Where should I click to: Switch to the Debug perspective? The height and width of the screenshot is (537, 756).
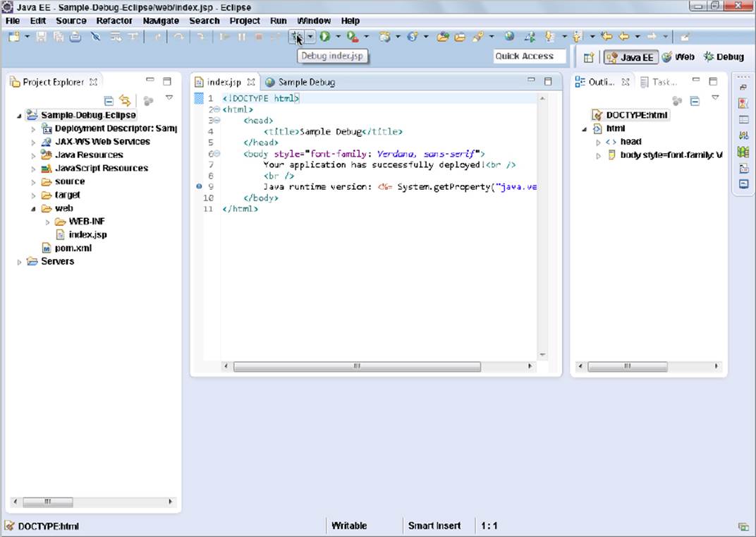click(724, 57)
